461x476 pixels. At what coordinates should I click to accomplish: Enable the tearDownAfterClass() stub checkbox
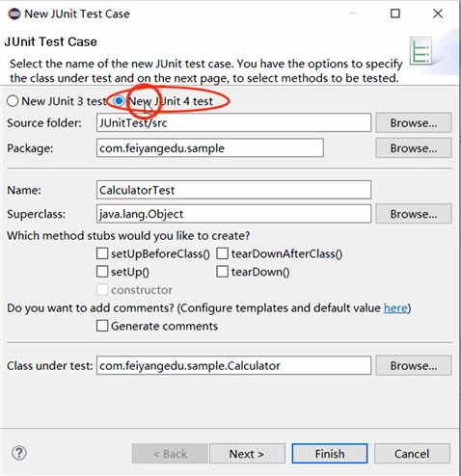(x=222, y=253)
